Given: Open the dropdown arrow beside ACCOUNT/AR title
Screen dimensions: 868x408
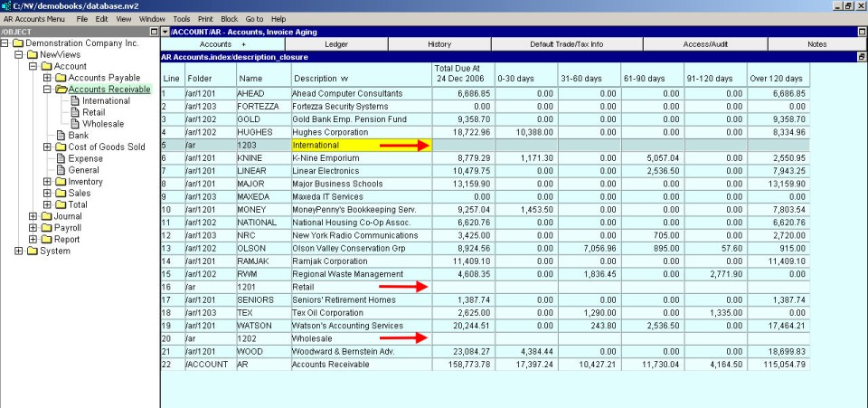Looking at the screenshot, I should pyautogui.click(x=165, y=32).
